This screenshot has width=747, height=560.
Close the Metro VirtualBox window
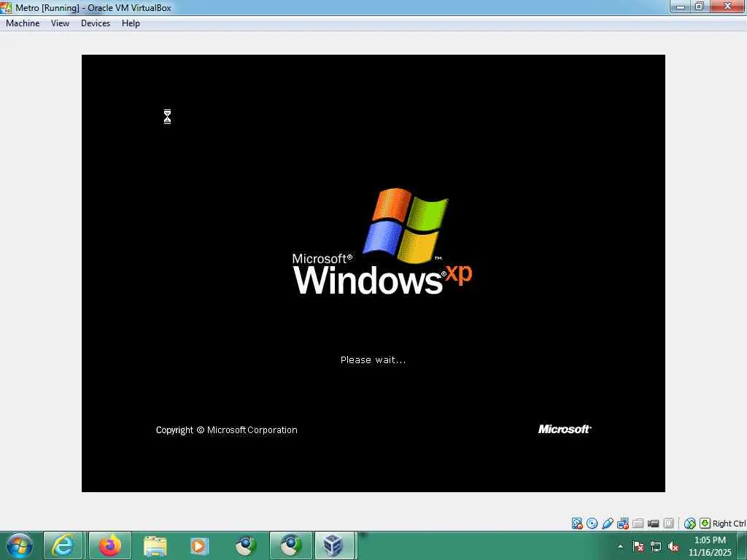pos(728,7)
